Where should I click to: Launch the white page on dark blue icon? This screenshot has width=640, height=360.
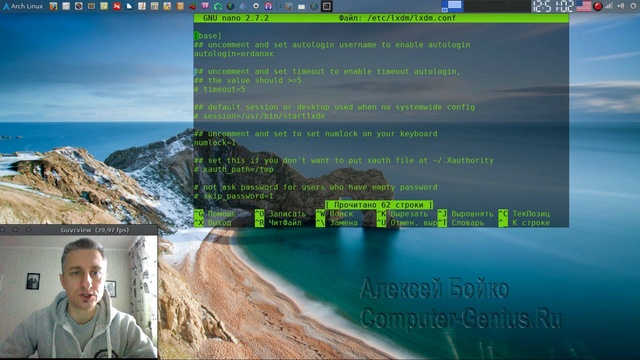coord(129,6)
